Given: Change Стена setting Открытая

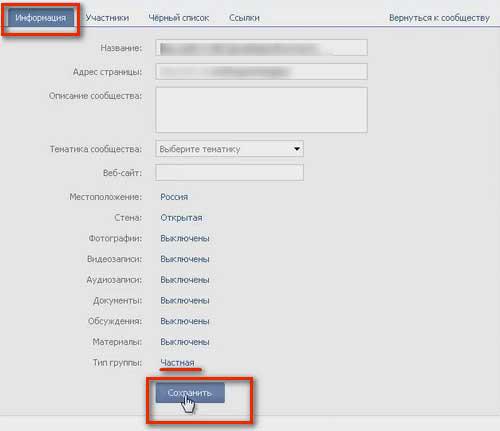Looking at the screenshot, I should click(x=181, y=218).
